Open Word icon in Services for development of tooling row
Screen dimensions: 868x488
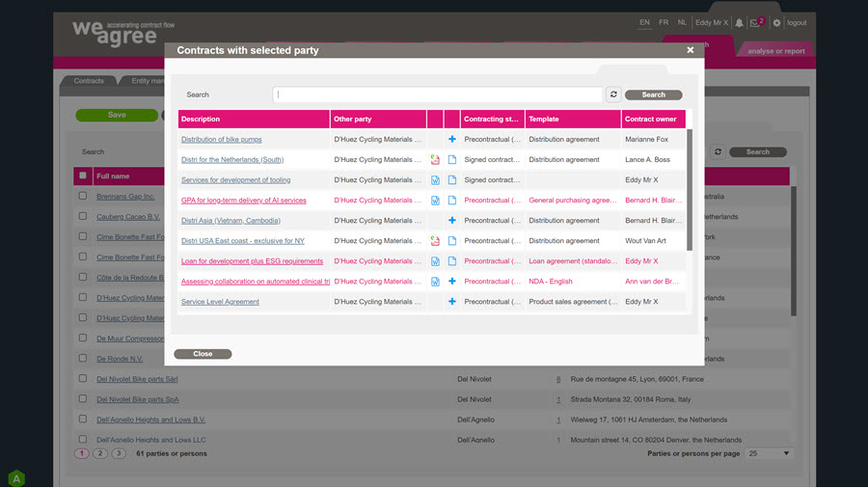pos(435,179)
